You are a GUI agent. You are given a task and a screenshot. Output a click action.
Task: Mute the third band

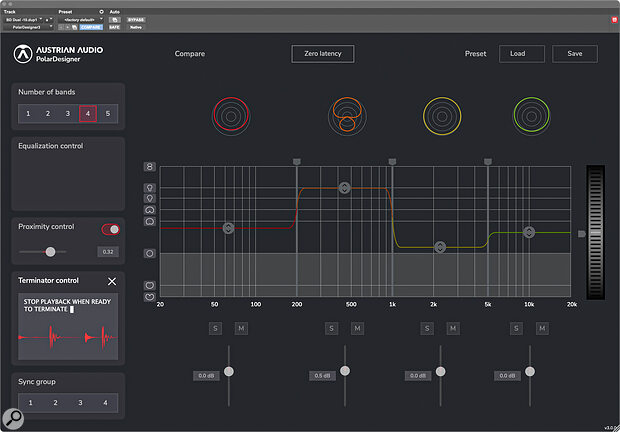click(x=453, y=328)
